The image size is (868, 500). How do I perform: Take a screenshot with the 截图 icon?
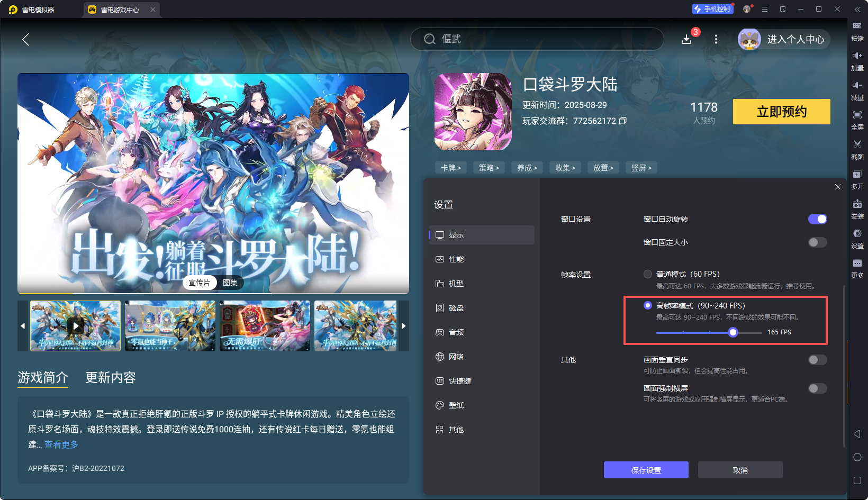[x=857, y=150]
